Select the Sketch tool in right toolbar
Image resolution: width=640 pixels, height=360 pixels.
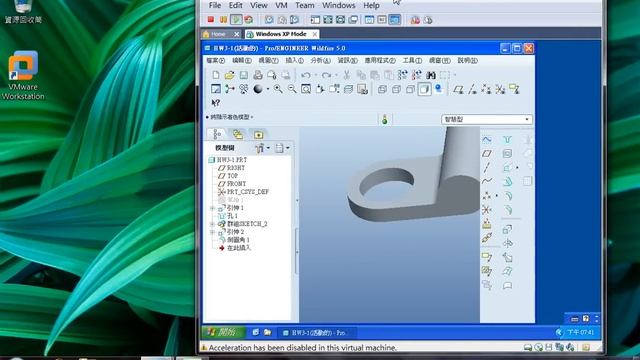pyautogui.click(x=487, y=140)
